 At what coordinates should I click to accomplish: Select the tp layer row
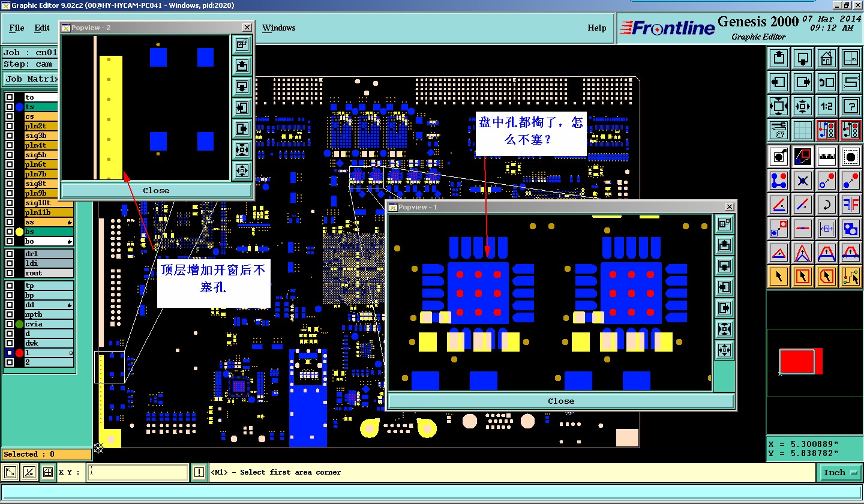[49, 286]
